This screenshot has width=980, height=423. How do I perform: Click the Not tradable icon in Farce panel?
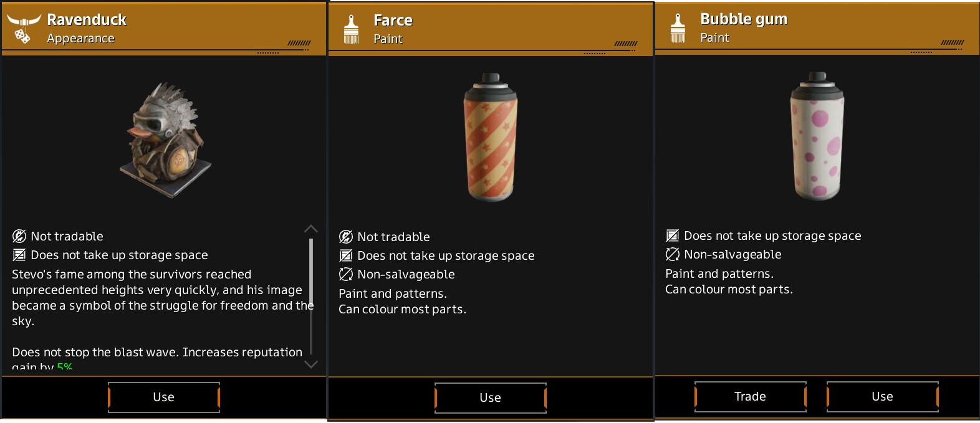click(x=346, y=237)
